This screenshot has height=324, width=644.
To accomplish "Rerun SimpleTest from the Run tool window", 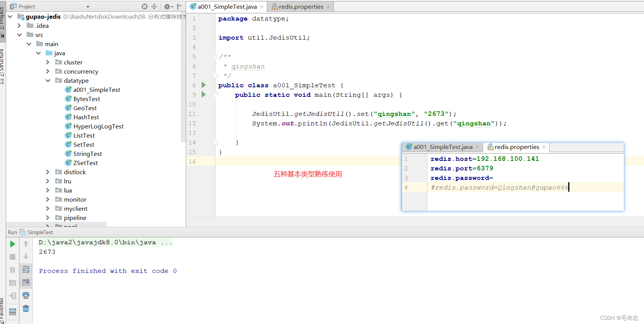I will point(13,244).
